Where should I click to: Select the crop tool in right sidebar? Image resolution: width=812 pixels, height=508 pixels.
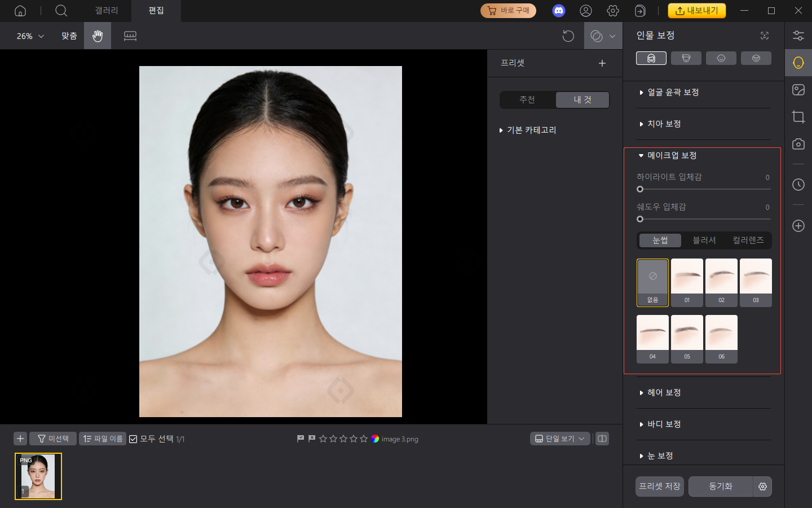tap(798, 117)
